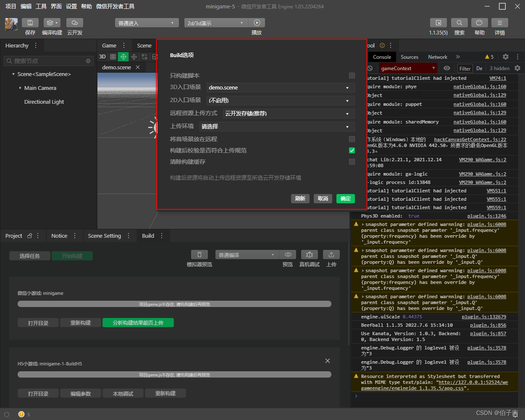This screenshot has height=420, width=525.
Task: Toggle 3D view mode button
Action: 102,57
